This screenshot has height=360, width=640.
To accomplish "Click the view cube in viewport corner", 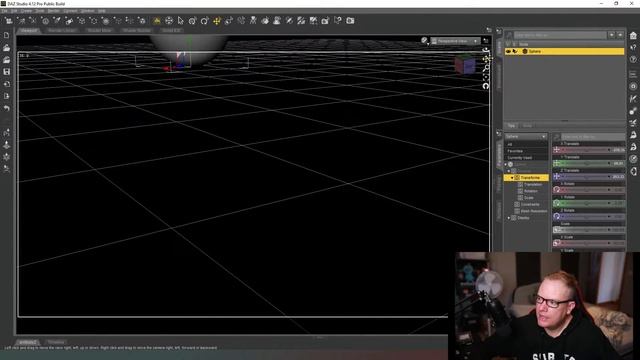I will 464,64.
